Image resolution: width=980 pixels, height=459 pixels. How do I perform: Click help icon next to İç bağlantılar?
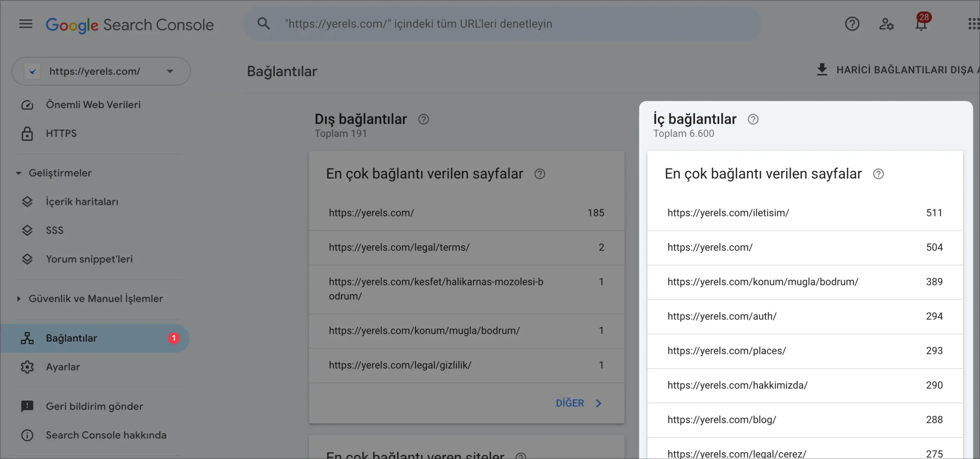[x=753, y=120]
